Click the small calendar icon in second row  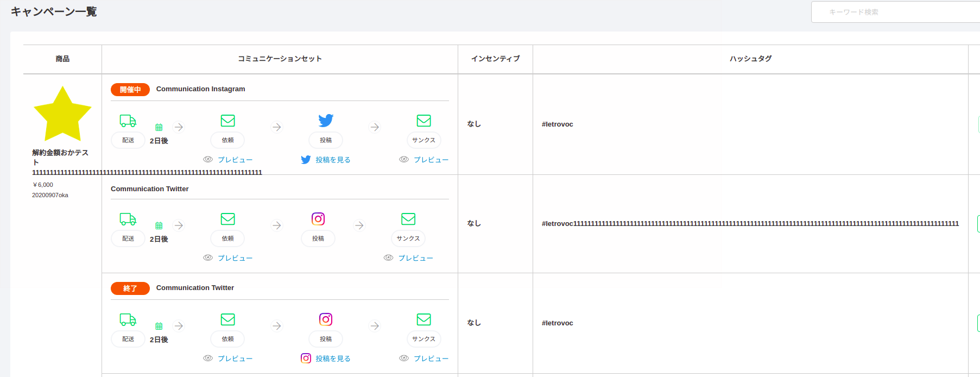click(x=159, y=225)
